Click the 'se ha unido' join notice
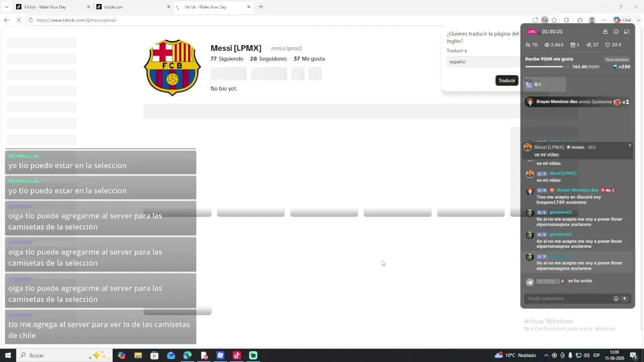 tap(580, 281)
